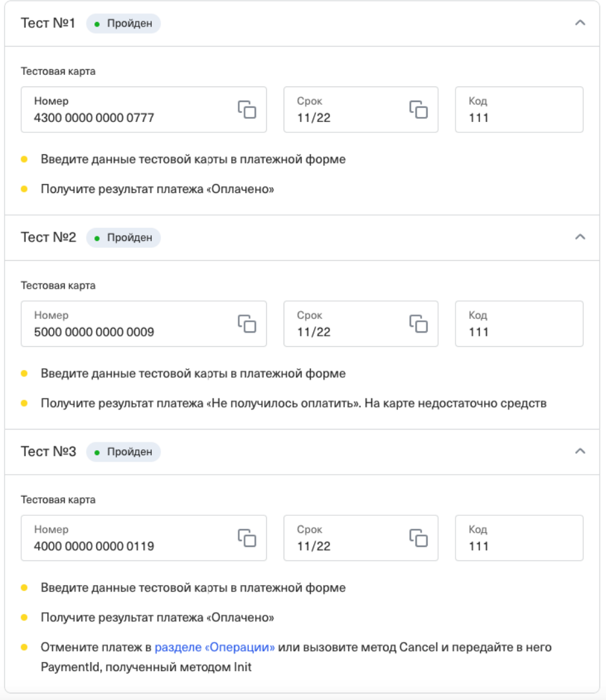606x700 pixels.
Task: Copy expiry date in Test №1
Action: pyautogui.click(x=419, y=110)
